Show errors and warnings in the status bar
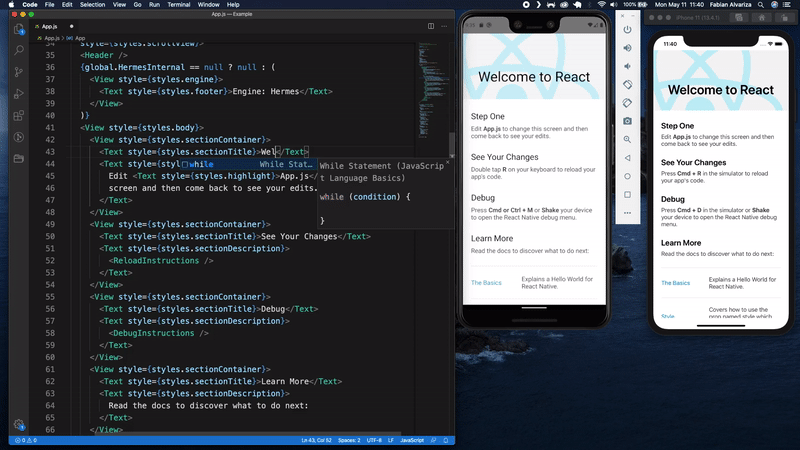The height and width of the screenshot is (450, 800). coord(26,440)
